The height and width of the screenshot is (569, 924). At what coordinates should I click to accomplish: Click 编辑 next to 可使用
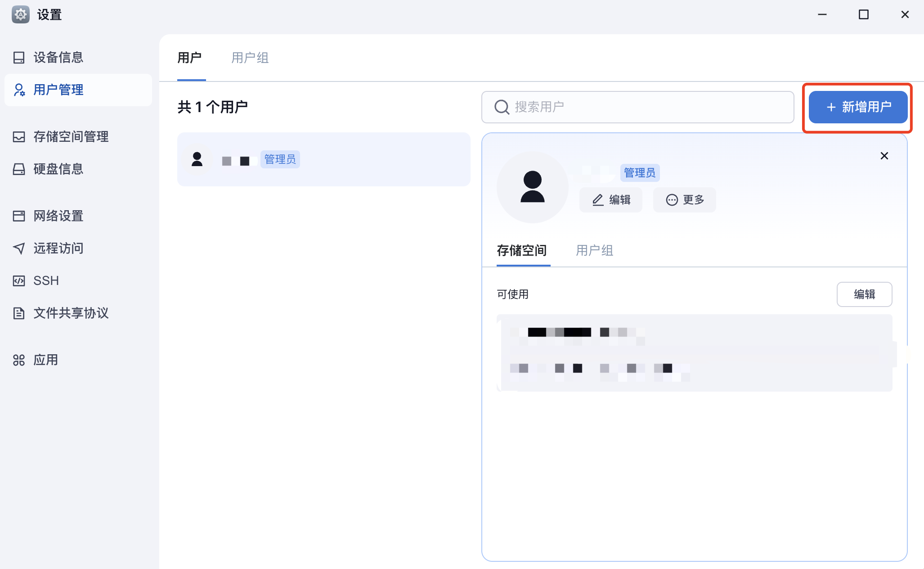point(864,294)
